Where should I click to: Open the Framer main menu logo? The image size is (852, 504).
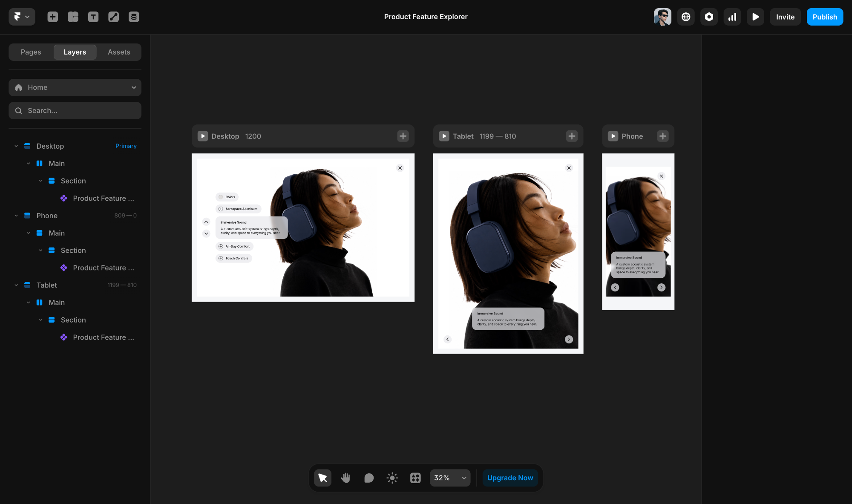22,17
